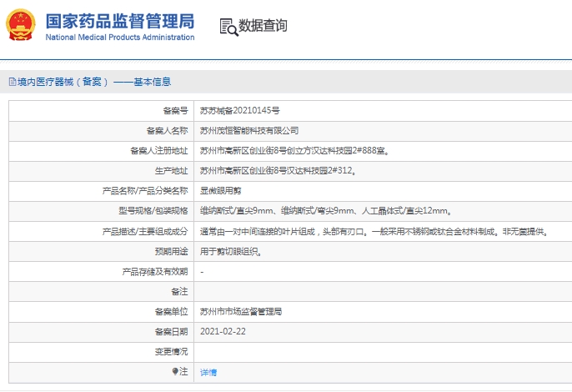This screenshot has width=572, height=392.
Task: Click the 产品描述/主要组成成分 label
Action: pos(145,231)
